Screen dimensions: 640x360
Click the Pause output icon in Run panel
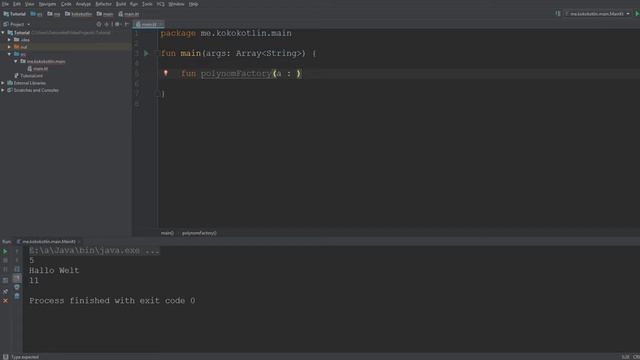click(x=5, y=270)
